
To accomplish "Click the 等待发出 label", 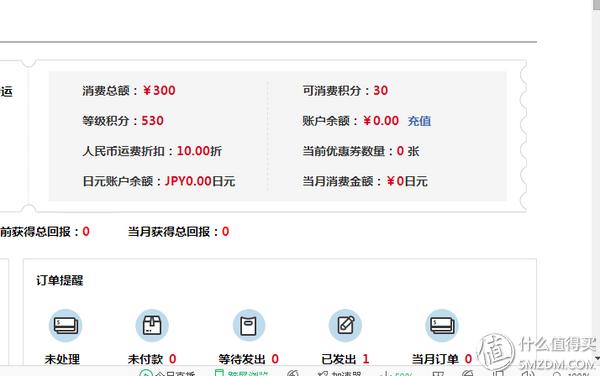I will [242, 359].
